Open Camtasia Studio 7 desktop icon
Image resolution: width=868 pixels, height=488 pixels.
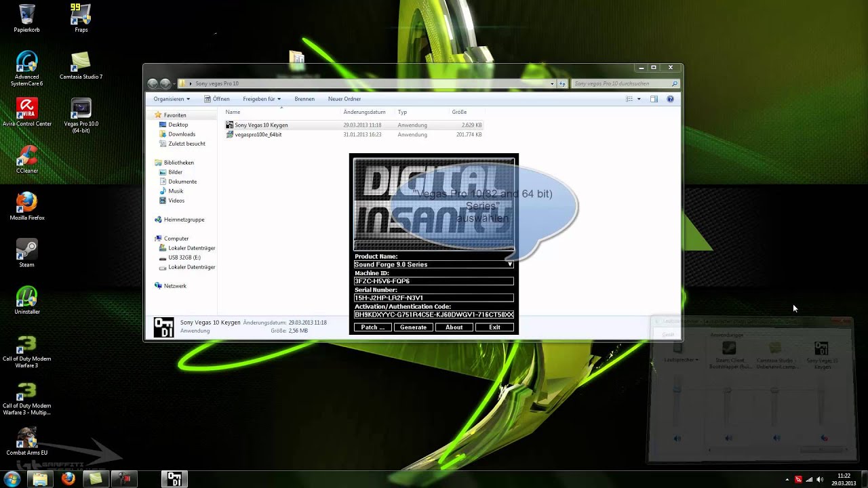[x=81, y=66]
